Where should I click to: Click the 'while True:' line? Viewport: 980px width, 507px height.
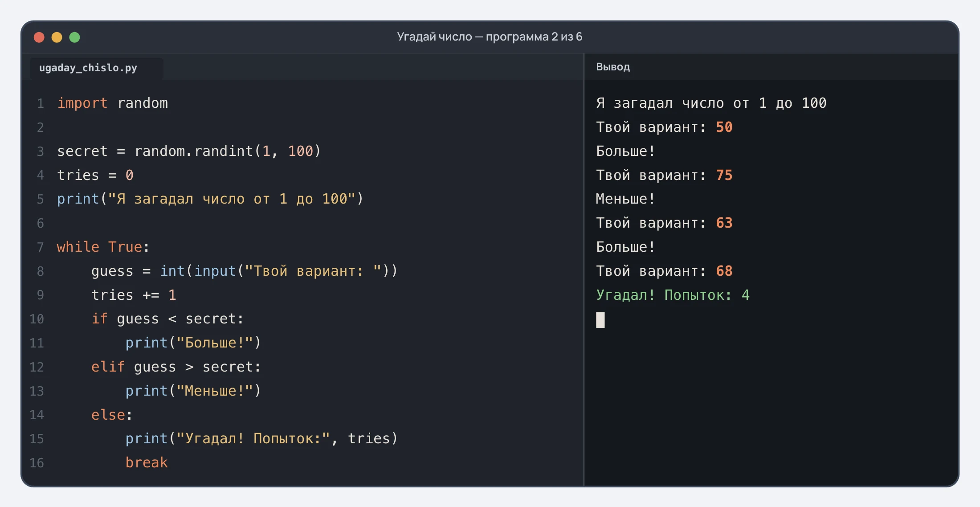pyautogui.click(x=103, y=247)
